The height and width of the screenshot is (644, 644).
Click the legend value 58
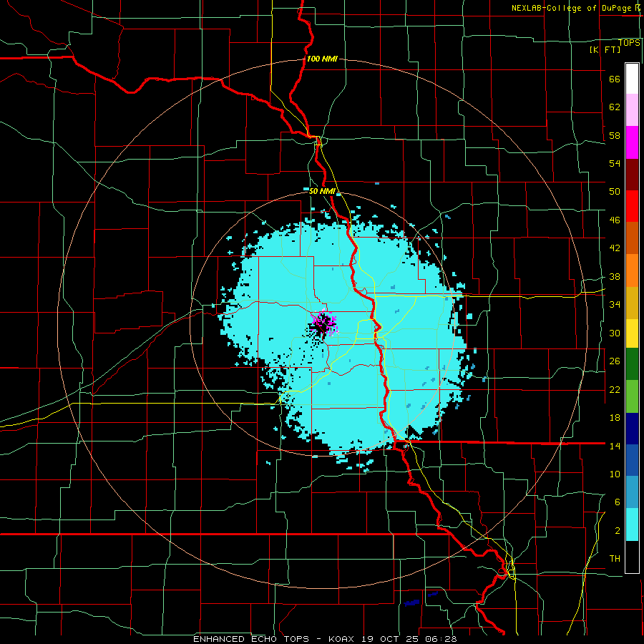coord(615,135)
